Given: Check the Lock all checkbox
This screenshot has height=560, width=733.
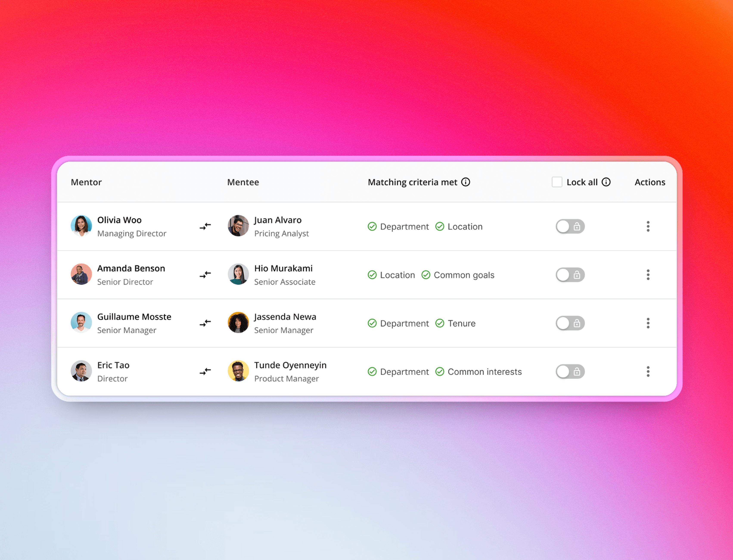Looking at the screenshot, I should (x=557, y=182).
